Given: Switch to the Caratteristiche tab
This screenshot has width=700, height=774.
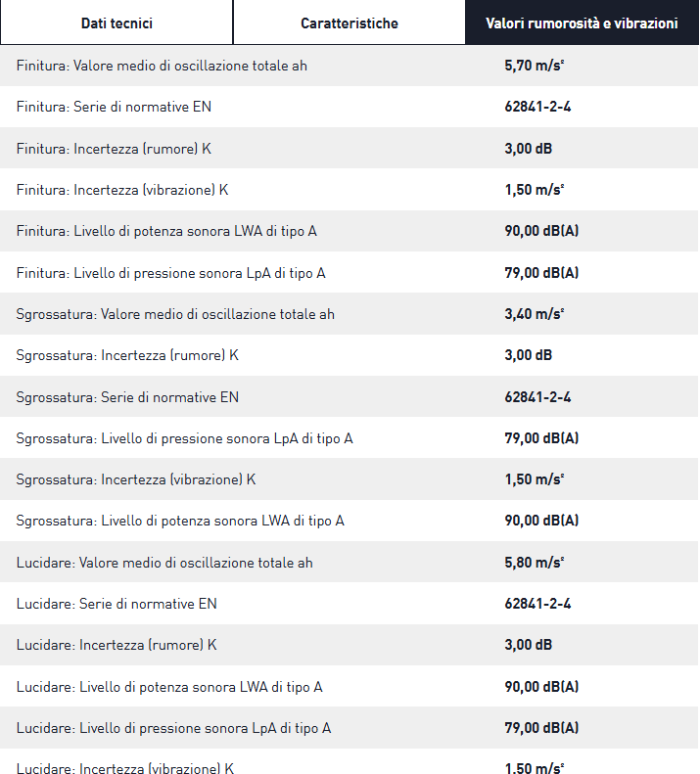Looking at the screenshot, I should point(350,23).
